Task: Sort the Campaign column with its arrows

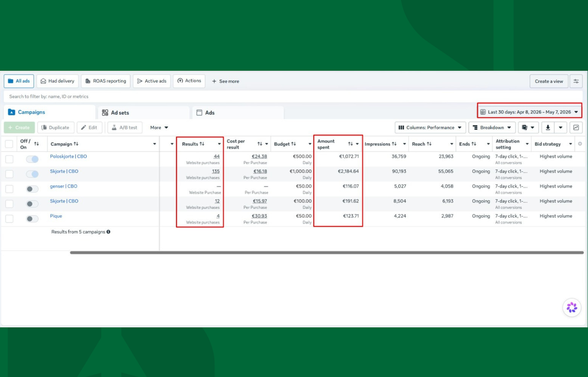Action: click(76, 144)
